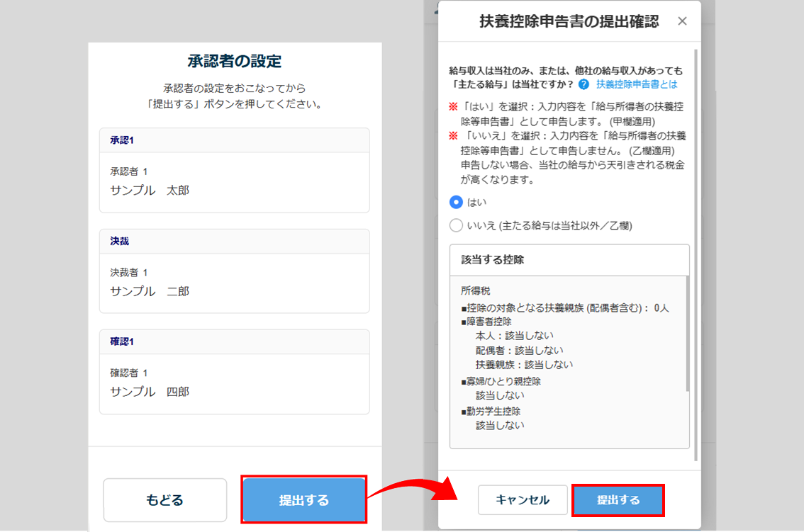Image resolution: width=804 pixels, height=532 pixels.
Task: Click confirmer サンプル 四郎
Action: tap(150, 392)
